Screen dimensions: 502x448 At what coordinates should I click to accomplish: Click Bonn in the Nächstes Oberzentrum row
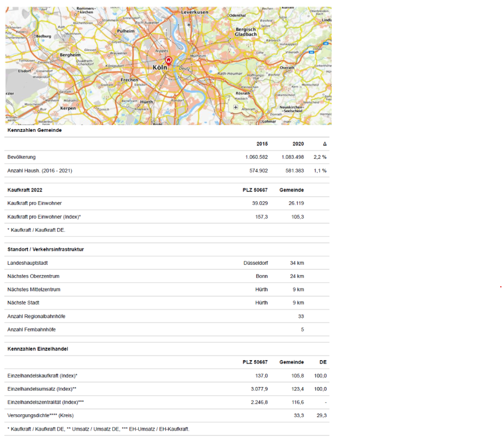coord(262,276)
